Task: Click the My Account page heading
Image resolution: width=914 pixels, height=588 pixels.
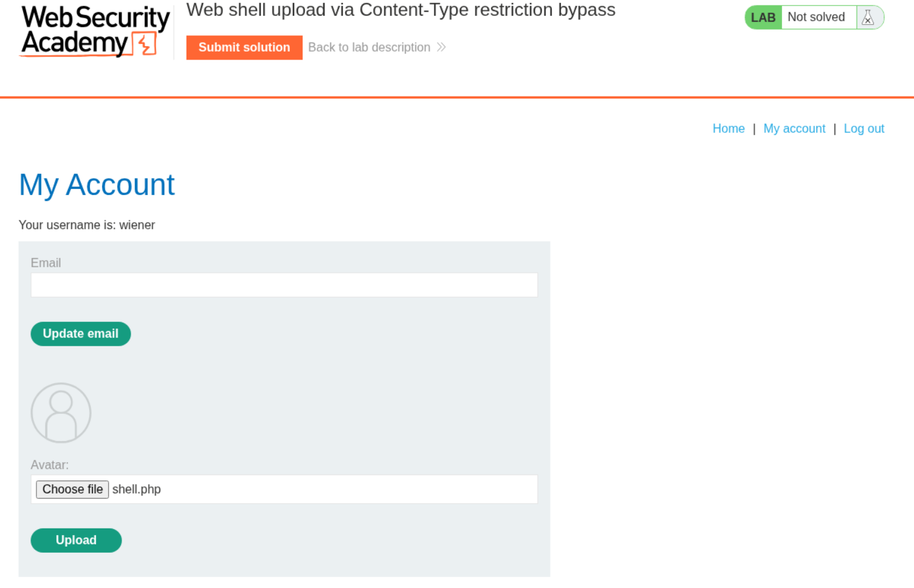Action: (97, 185)
